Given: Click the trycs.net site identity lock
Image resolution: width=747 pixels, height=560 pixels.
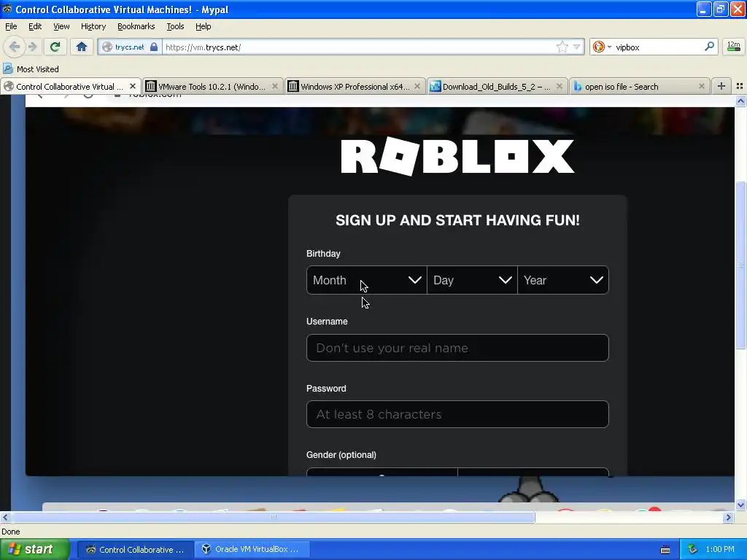Looking at the screenshot, I should tap(131, 47).
